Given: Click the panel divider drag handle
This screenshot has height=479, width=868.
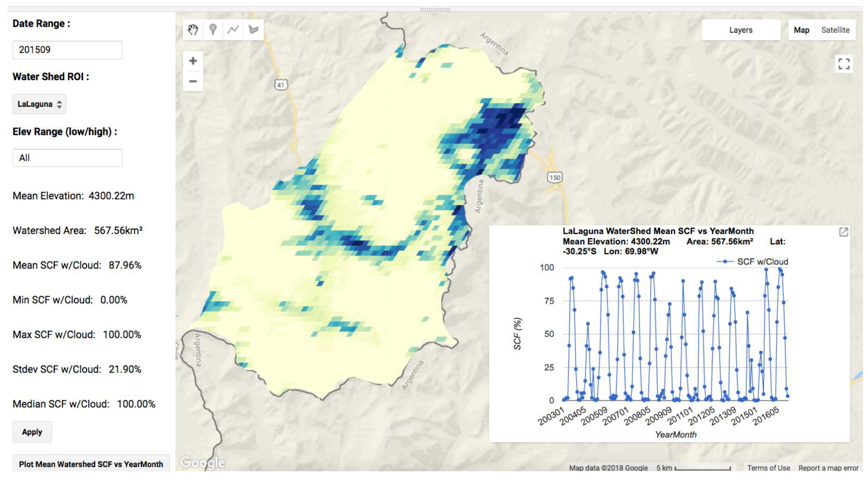Looking at the screenshot, I should 435,9.
